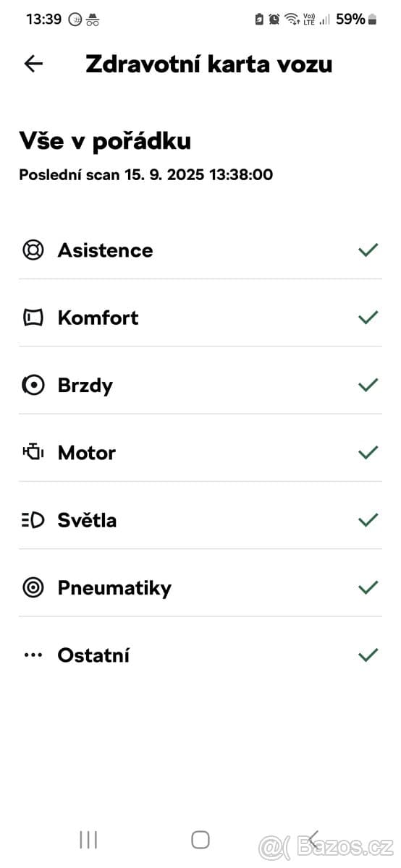Tap the Světla headlight icon
The width and height of the screenshot is (401, 868).
coord(33,520)
